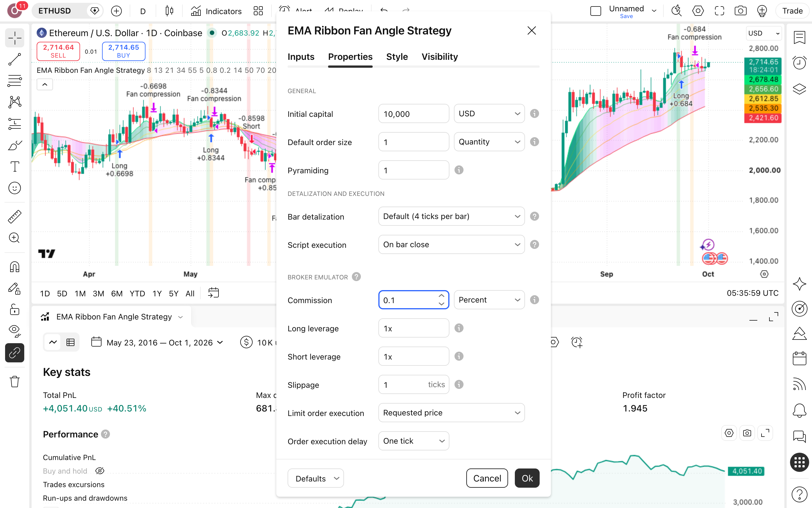
Task: Switch to the Visibility tab
Action: point(440,57)
